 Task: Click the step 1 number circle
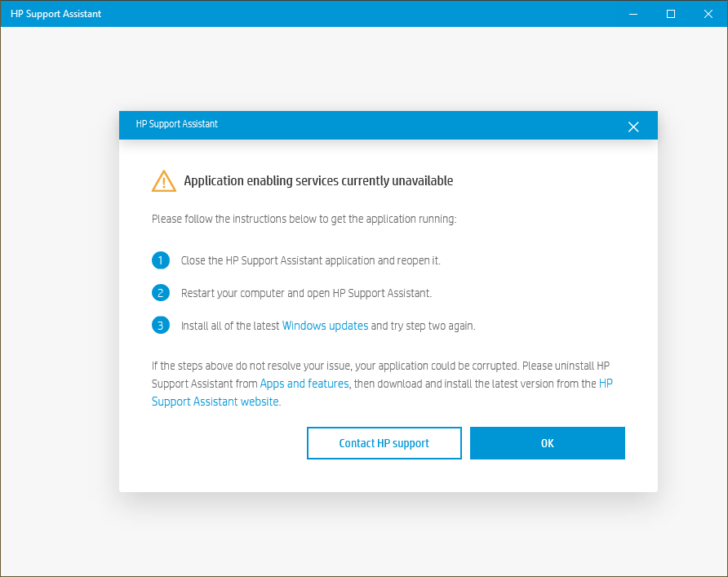point(161,260)
